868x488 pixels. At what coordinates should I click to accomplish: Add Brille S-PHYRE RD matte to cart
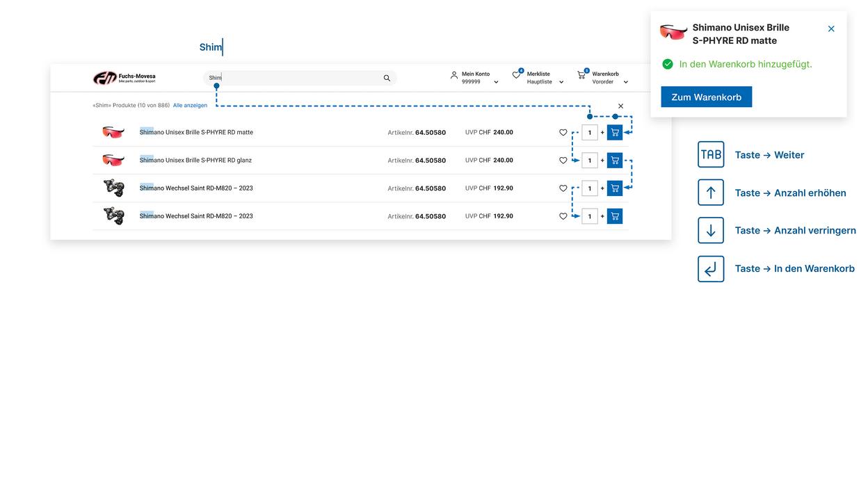tap(615, 132)
